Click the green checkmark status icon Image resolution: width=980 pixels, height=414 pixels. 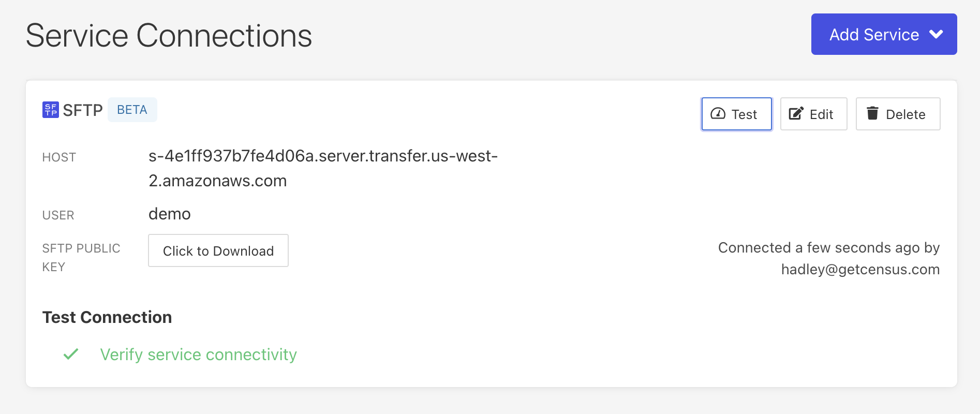click(71, 354)
